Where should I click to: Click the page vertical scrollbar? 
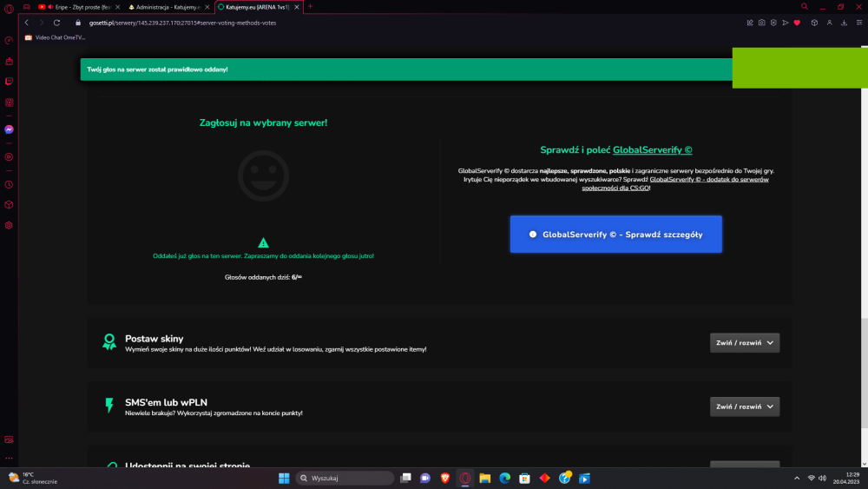pos(865,373)
